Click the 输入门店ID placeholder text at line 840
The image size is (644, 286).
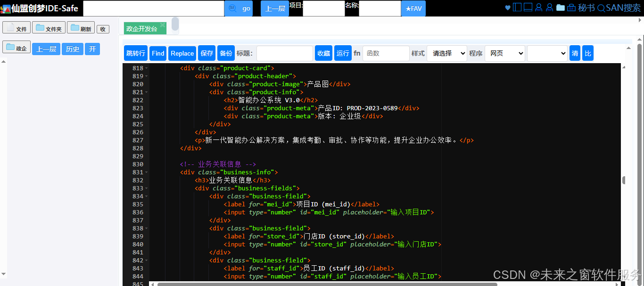click(418, 245)
